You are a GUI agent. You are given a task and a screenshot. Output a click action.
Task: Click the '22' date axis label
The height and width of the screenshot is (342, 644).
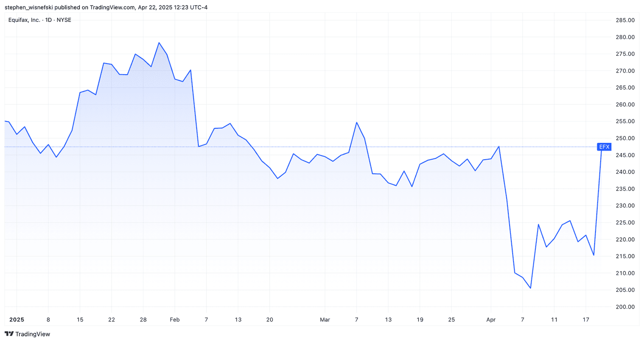(112, 320)
